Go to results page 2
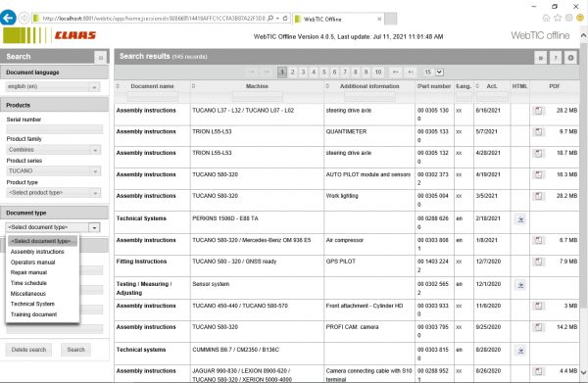Image resolution: width=588 pixels, height=383 pixels. point(292,72)
